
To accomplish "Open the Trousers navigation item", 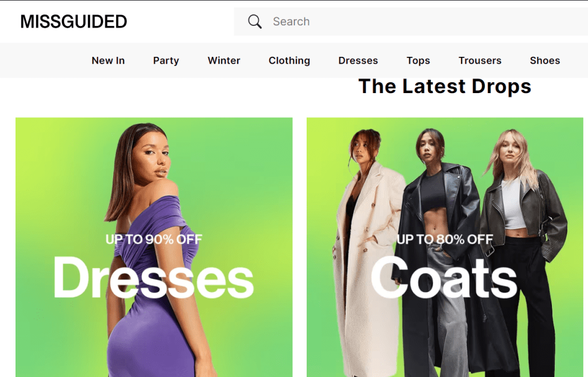I will point(479,60).
